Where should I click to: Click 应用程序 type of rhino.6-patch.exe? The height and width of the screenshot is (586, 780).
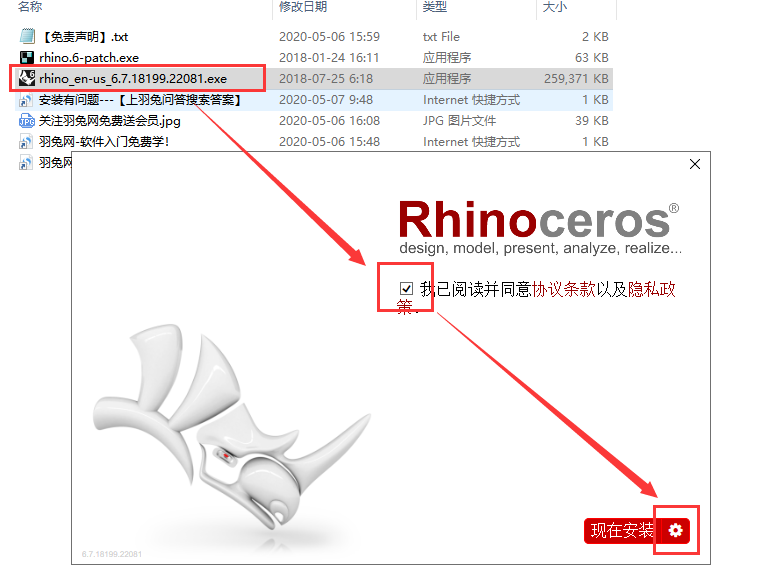click(x=447, y=58)
